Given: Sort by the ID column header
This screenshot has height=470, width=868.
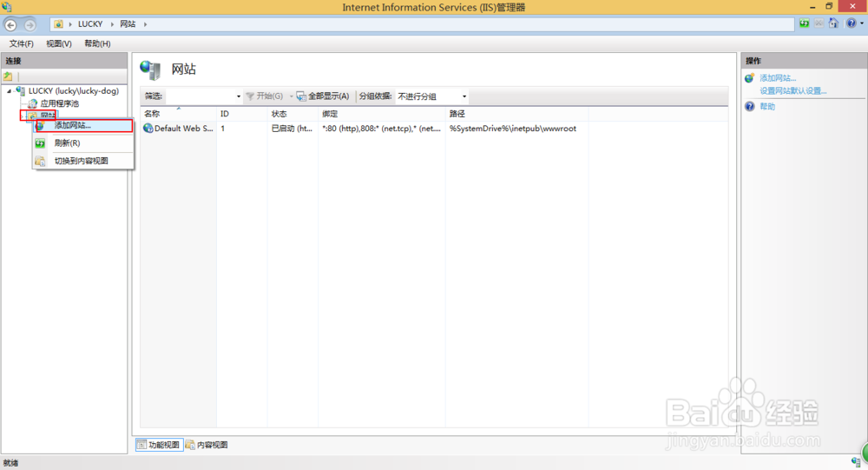Looking at the screenshot, I should coord(242,114).
